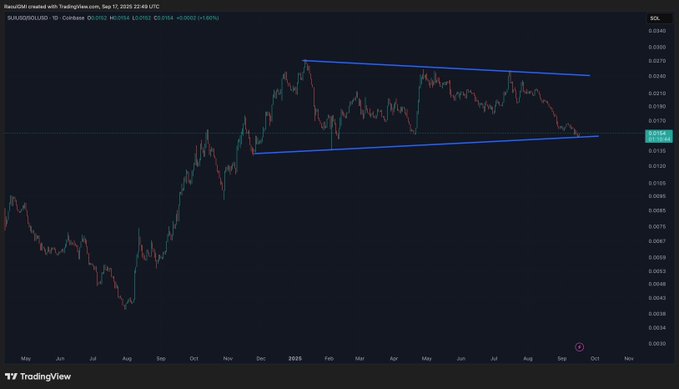
Task: Click the Feb label on time axis
Action: coord(329,359)
